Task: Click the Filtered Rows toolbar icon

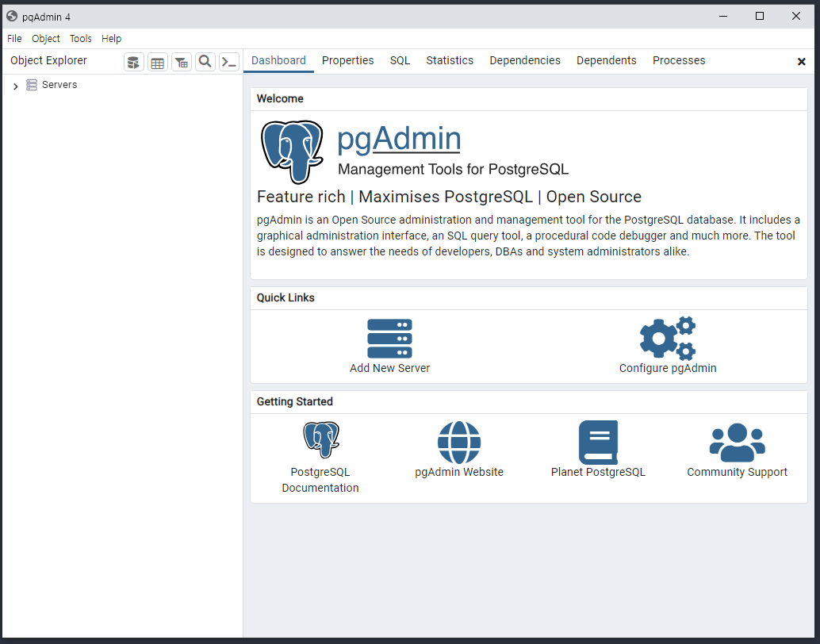Action: [182, 62]
